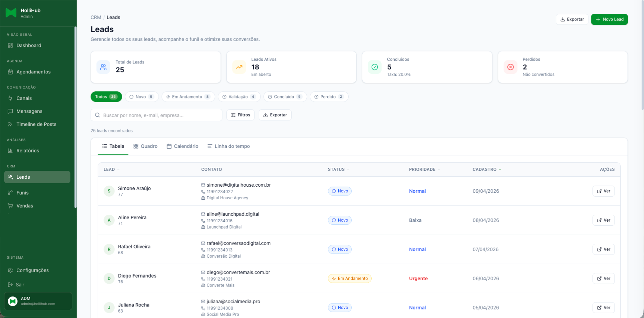Image resolution: width=644 pixels, height=318 pixels.
Task: Filter leads by Novo status chip
Action: [x=142, y=97]
